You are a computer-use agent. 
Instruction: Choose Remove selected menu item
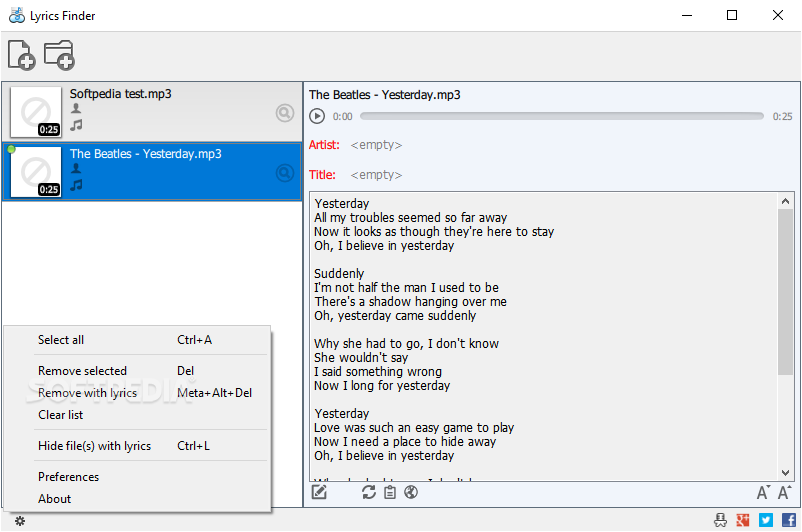[137, 370]
